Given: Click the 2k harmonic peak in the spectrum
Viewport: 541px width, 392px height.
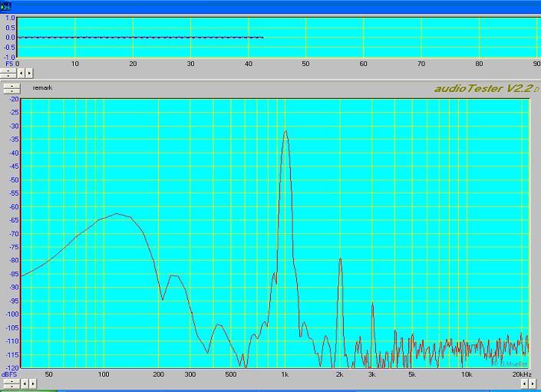Looking at the screenshot, I should (x=340, y=259).
